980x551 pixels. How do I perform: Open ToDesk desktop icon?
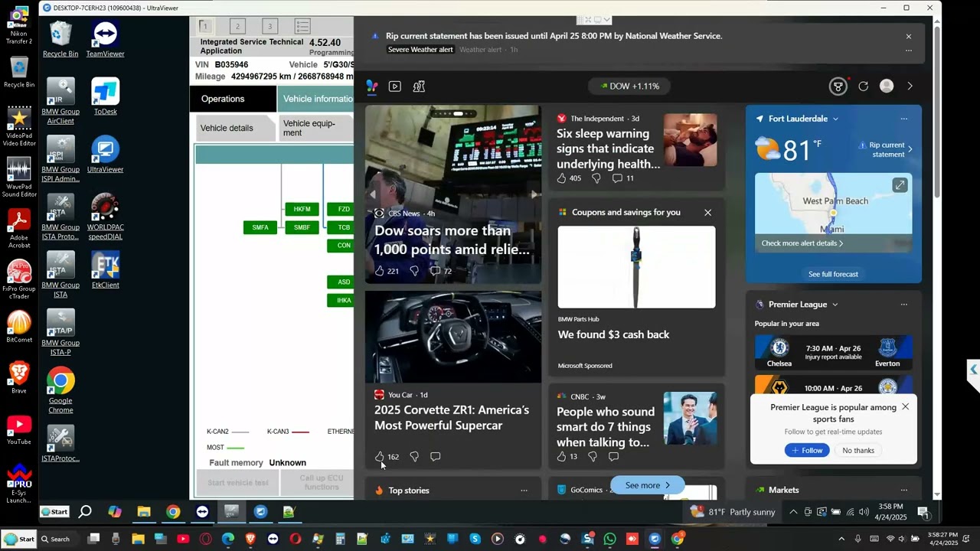tap(105, 96)
